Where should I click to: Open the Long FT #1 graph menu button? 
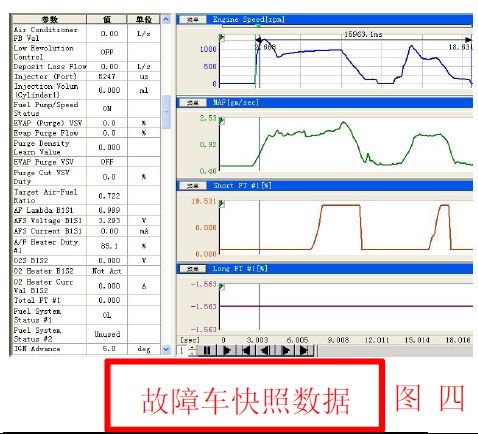click(x=193, y=269)
